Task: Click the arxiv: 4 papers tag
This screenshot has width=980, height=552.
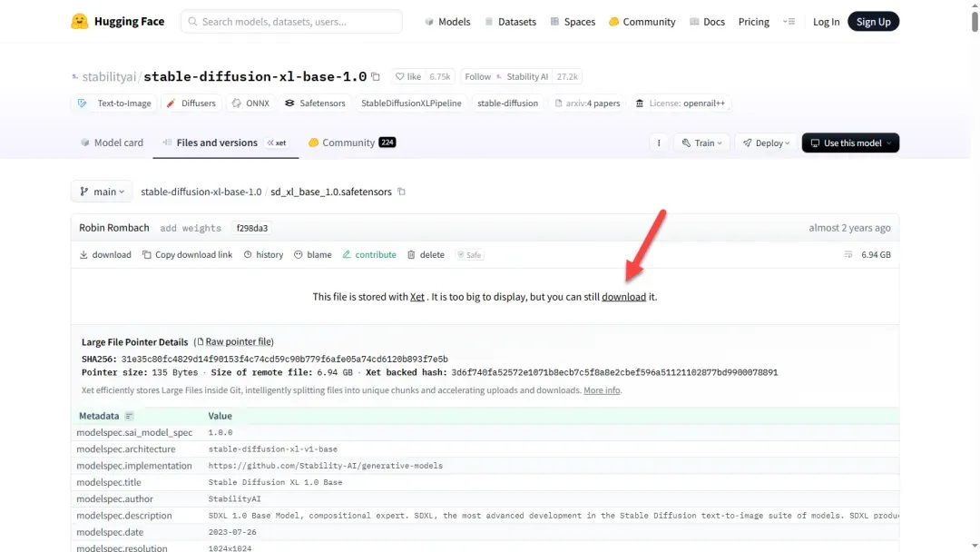Action: pos(587,103)
